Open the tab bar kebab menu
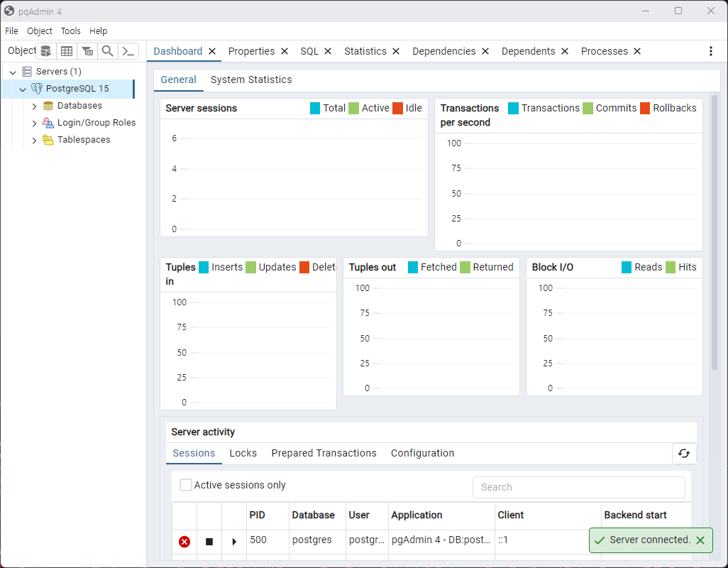This screenshot has width=728, height=568. 711,51
